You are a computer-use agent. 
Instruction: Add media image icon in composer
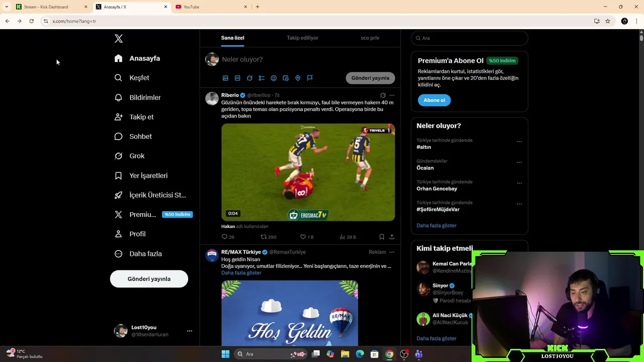(225, 78)
